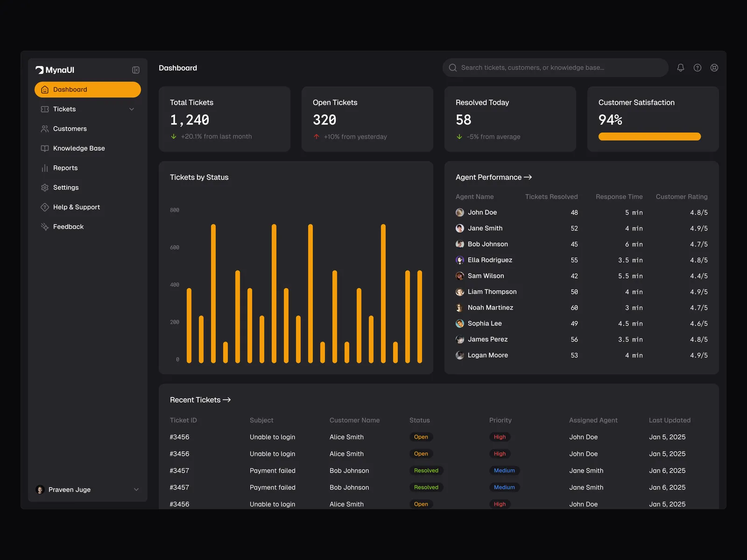Open the Reports sidebar item
Viewport: 747px width, 560px height.
[x=65, y=168]
